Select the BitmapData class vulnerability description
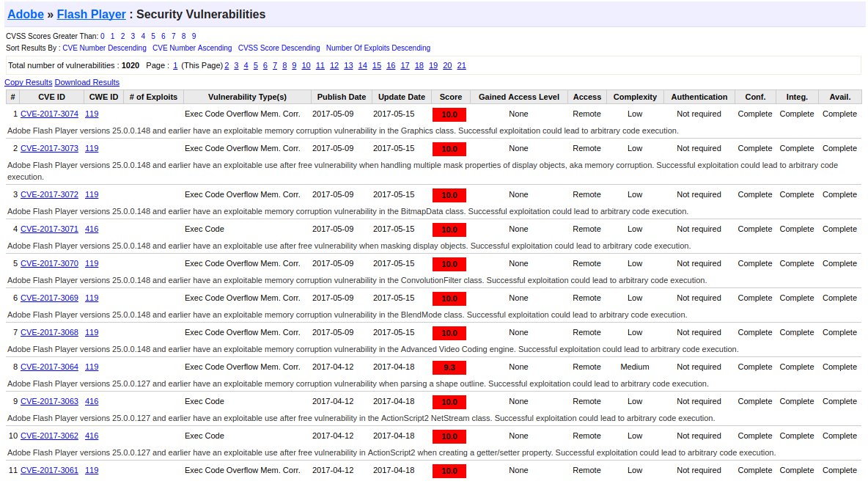The width and height of the screenshot is (868, 484). pyautogui.click(x=347, y=211)
